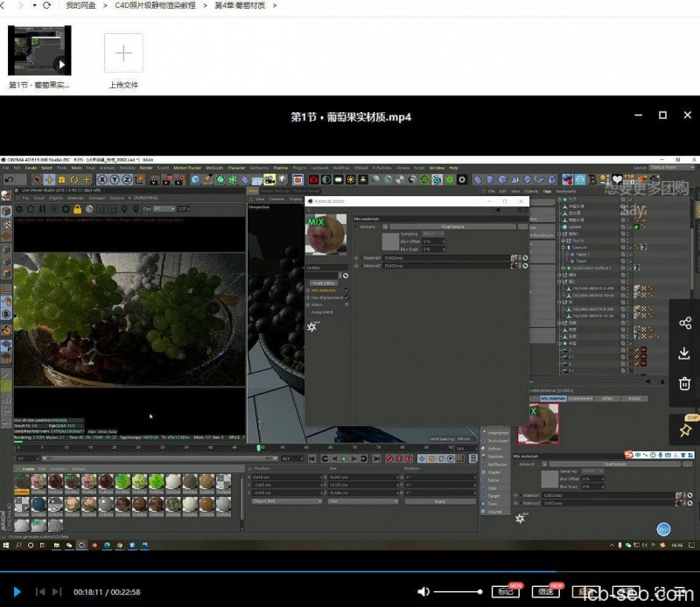Select the Mix materials tab

[552, 398]
